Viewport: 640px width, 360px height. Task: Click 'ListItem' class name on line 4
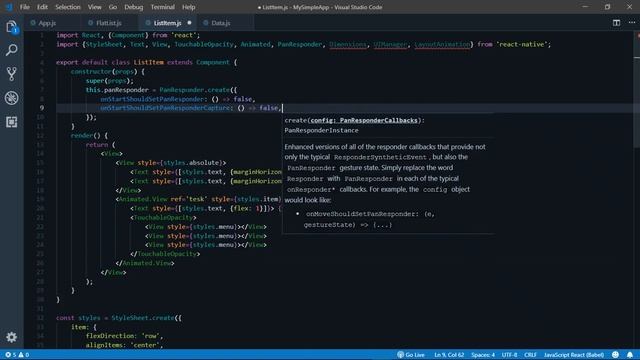(149, 62)
